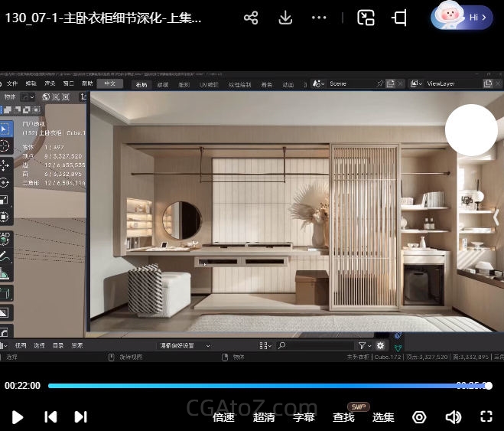The width and height of the screenshot is (504, 431).
Task: Skip to the next video
Action: [x=80, y=417]
